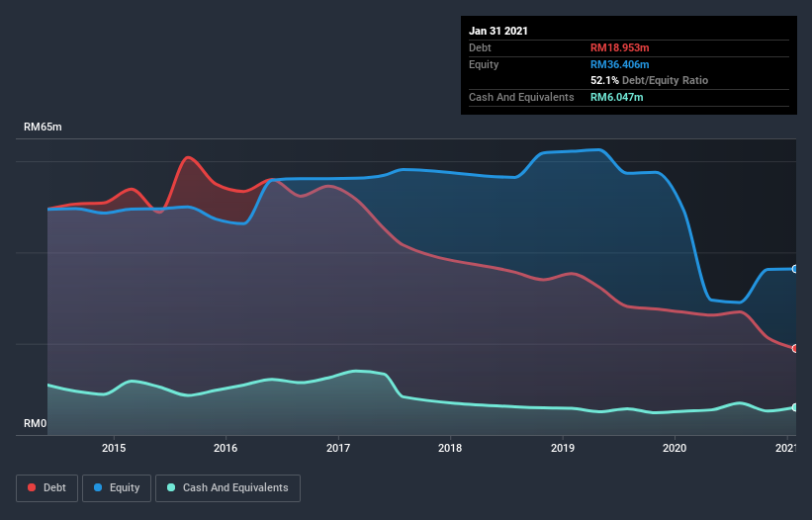
Task: Click the RM65m y-axis label
Action: 43,127
